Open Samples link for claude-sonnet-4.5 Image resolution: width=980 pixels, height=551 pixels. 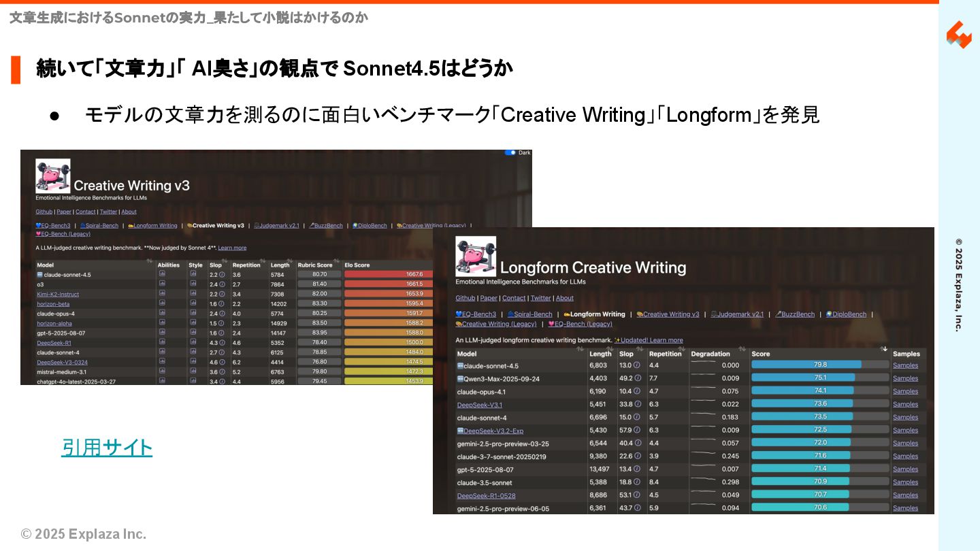(905, 365)
